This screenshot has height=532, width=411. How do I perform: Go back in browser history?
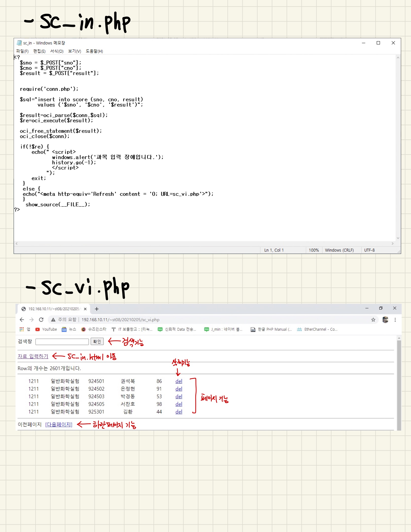pos(22,320)
